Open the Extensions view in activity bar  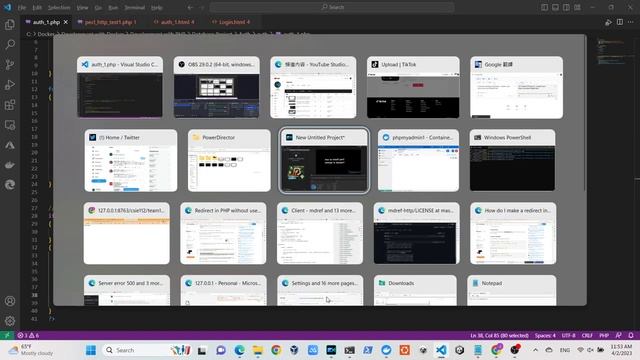(x=10, y=104)
